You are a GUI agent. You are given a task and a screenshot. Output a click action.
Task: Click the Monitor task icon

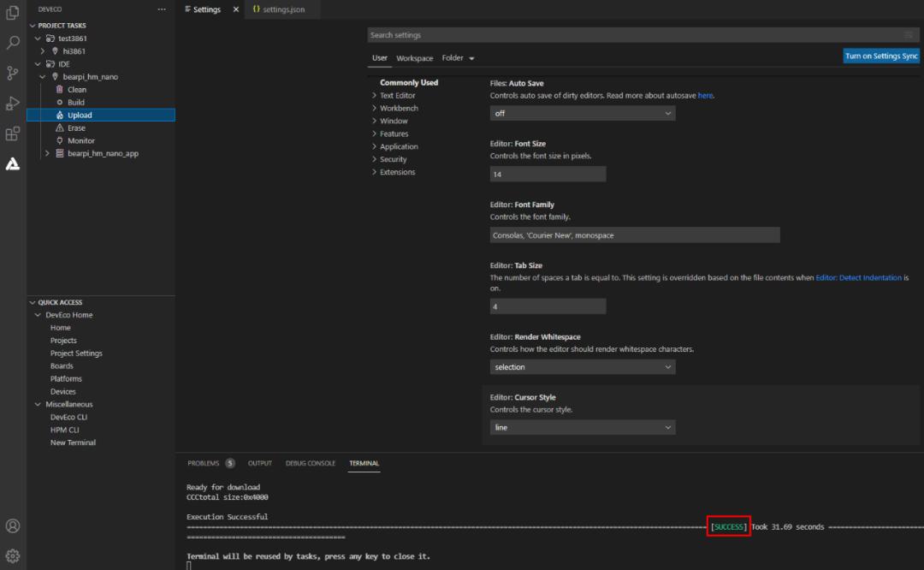(60, 141)
